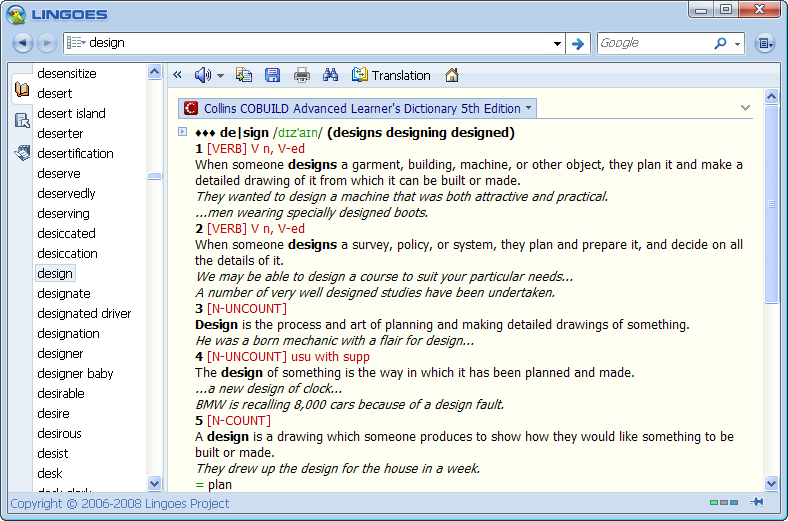The width and height of the screenshot is (788, 521).
Task: Click the Google search magnifier icon
Action: (720, 43)
